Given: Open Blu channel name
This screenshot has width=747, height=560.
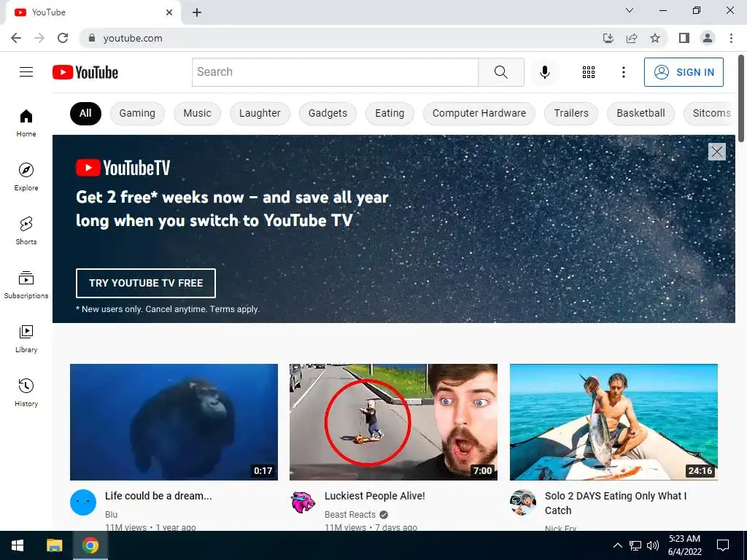Looking at the screenshot, I should pos(111,514).
